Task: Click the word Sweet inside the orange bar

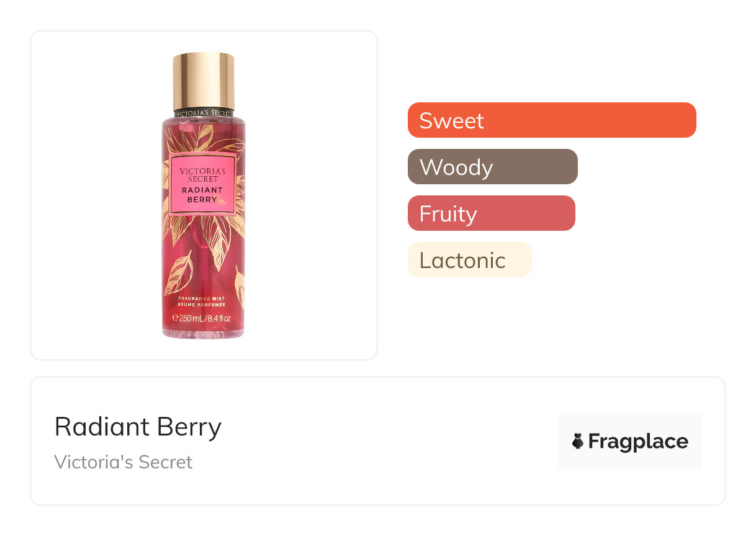Action: point(451,120)
